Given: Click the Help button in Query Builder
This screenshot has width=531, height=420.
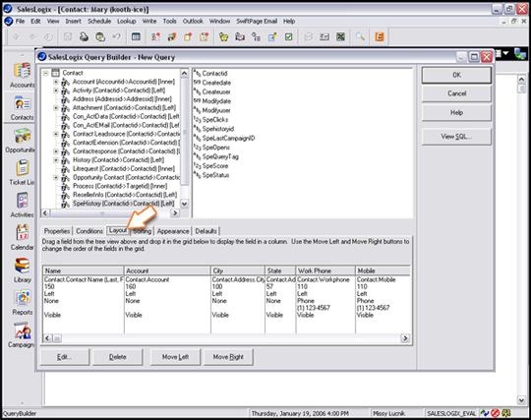Looking at the screenshot, I should (456, 112).
